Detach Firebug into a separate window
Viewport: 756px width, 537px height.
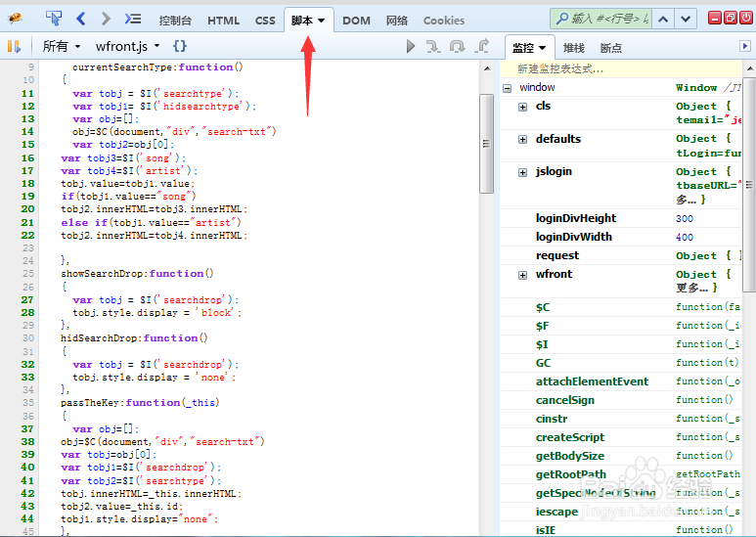click(731, 19)
